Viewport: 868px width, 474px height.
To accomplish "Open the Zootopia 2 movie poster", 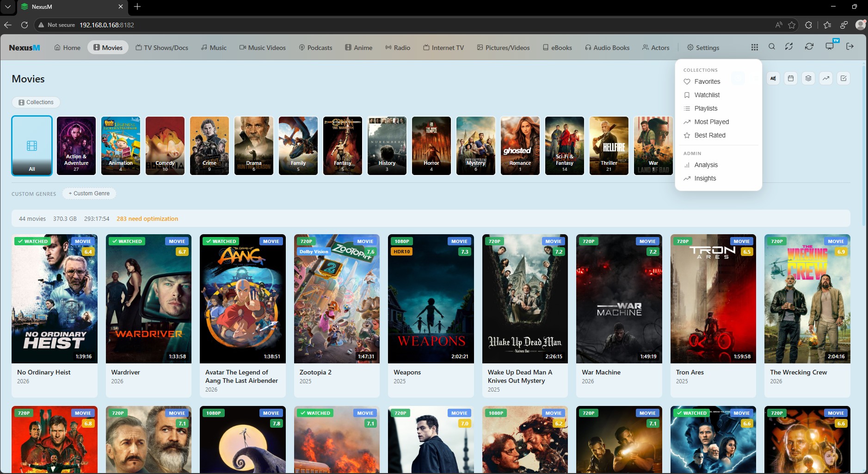I will pos(337,299).
